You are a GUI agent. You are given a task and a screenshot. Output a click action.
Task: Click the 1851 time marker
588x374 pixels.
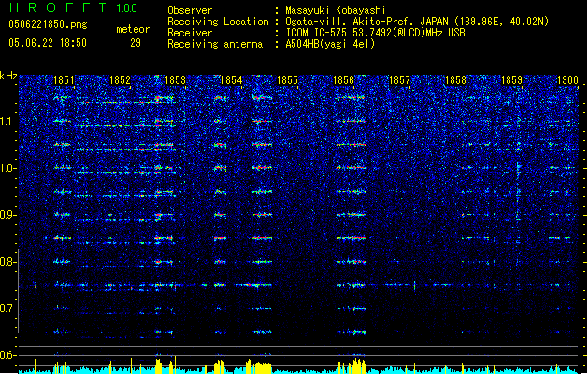[64, 80]
